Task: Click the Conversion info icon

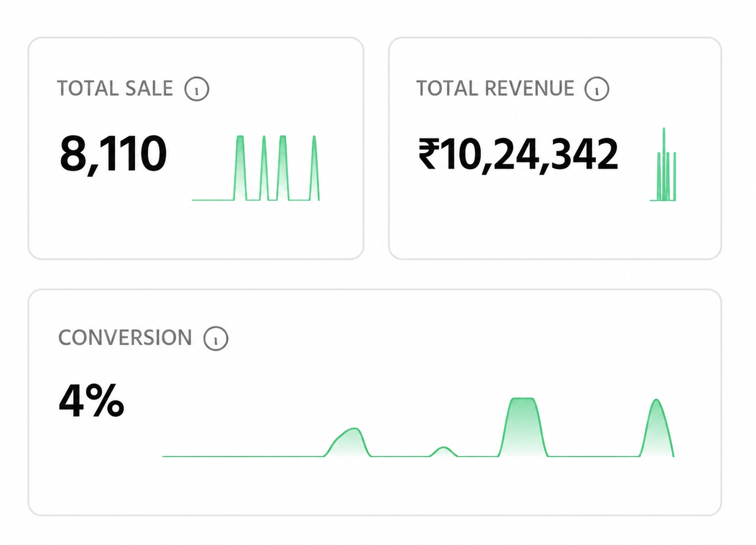Action: (x=216, y=338)
